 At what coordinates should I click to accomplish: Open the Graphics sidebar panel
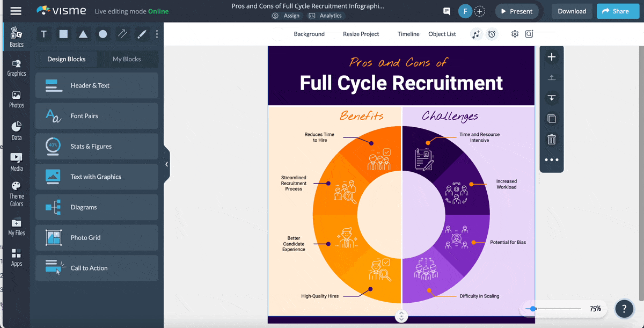click(x=17, y=68)
